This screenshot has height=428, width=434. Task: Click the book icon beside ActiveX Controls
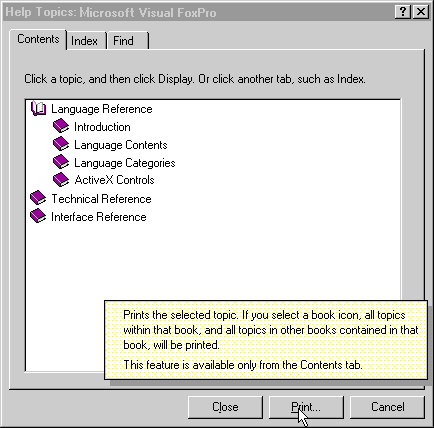pyautogui.click(x=61, y=180)
